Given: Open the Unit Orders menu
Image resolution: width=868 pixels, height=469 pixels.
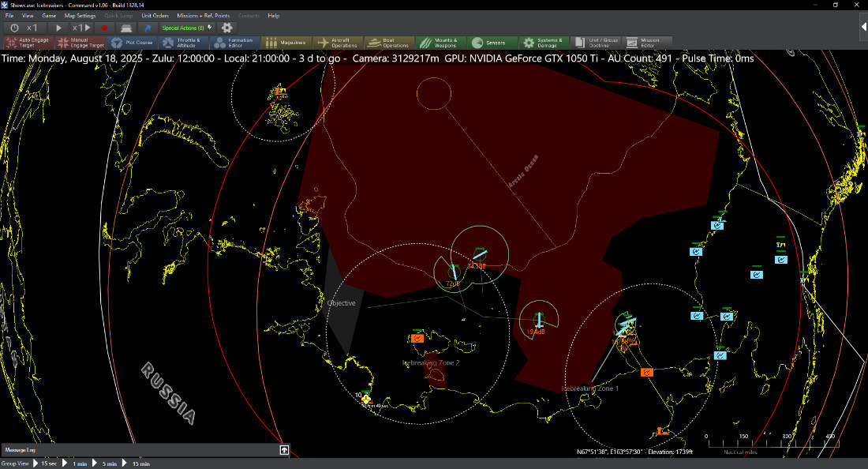Looking at the screenshot, I should (x=155, y=16).
